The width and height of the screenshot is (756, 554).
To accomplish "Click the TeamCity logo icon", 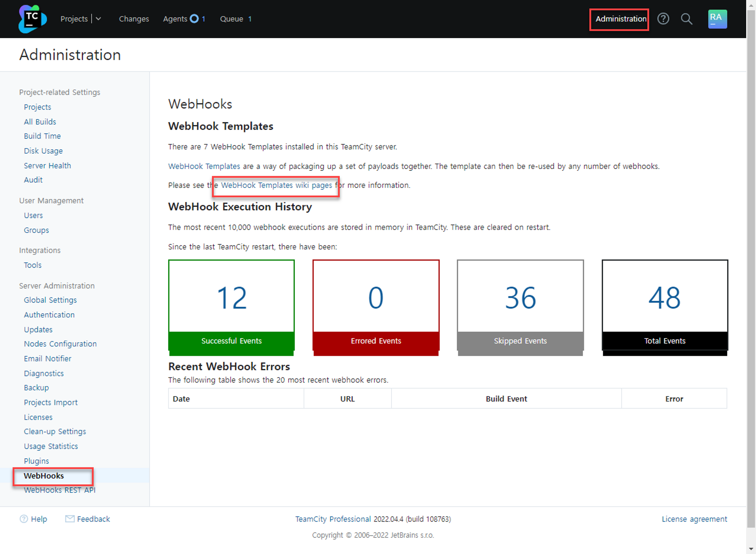I will coord(32,19).
